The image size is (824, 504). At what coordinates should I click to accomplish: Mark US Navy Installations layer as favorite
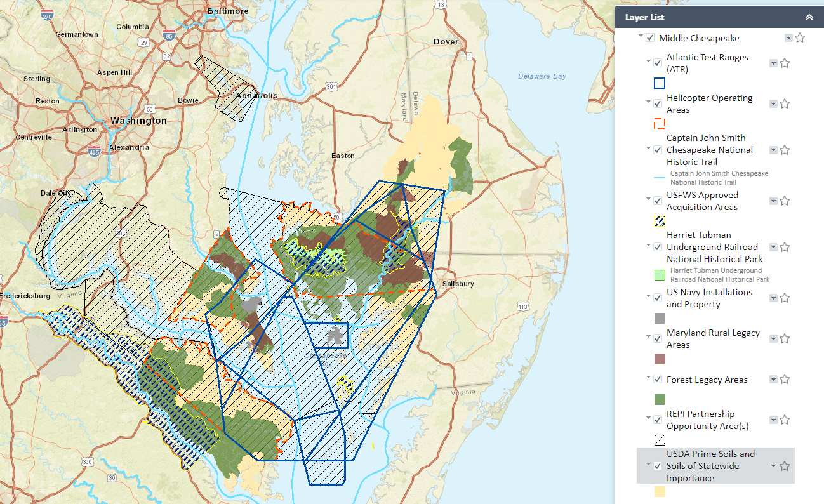pyautogui.click(x=785, y=298)
